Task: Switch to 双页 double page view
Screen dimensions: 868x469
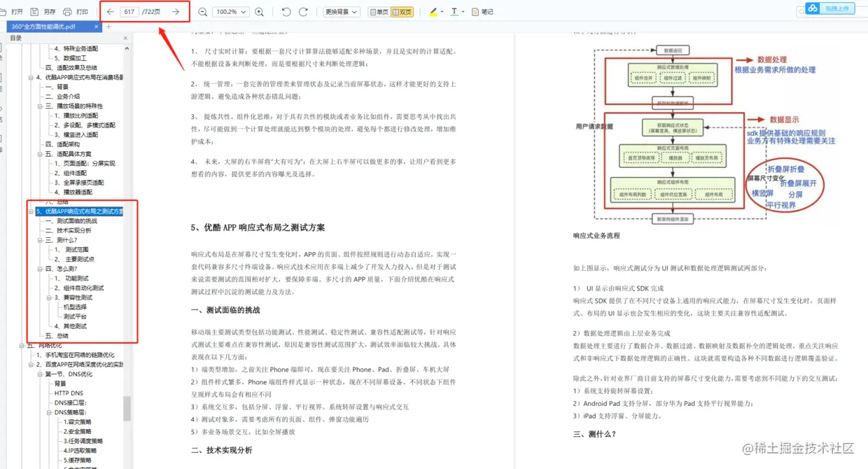Action: [x=402, y=12]
